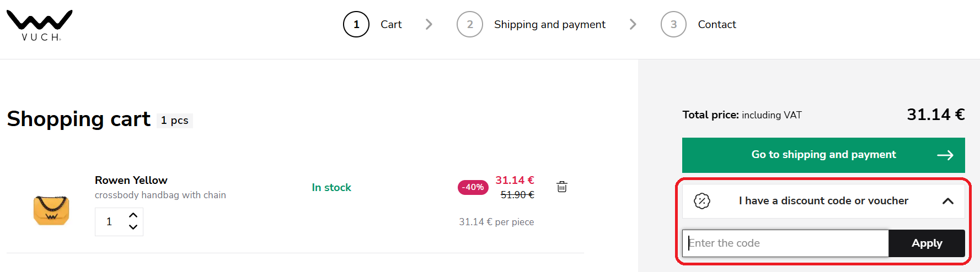The height and width of the screenshot is (272, 980).
Task: Remove Rowen Yellow with the trash icon
Action: 562,187
